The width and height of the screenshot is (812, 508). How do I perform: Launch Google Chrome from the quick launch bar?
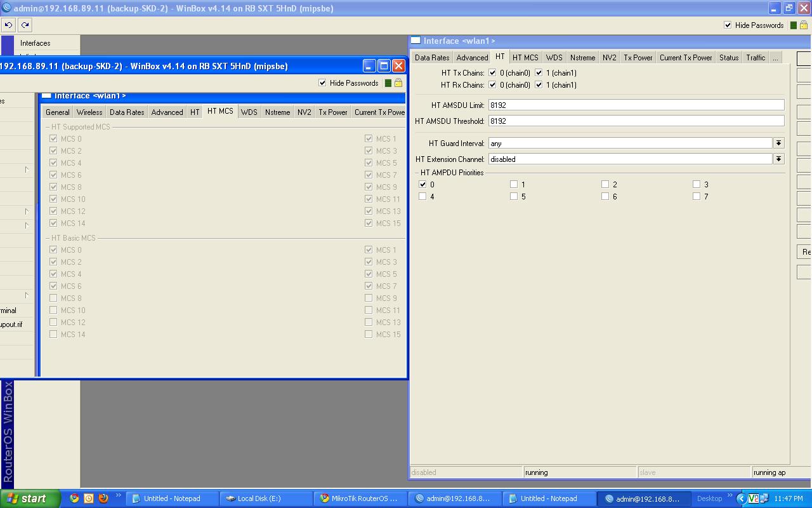tap(74, 498)
